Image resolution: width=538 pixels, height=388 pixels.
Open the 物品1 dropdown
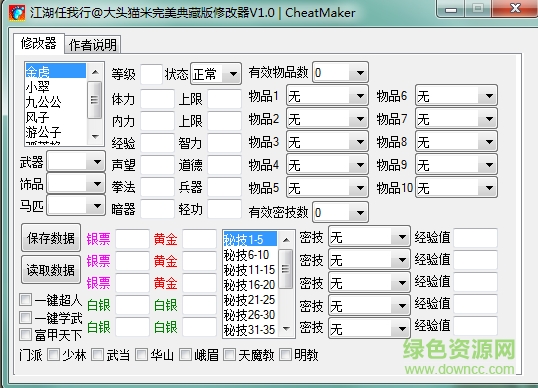(x=327, y=96)
